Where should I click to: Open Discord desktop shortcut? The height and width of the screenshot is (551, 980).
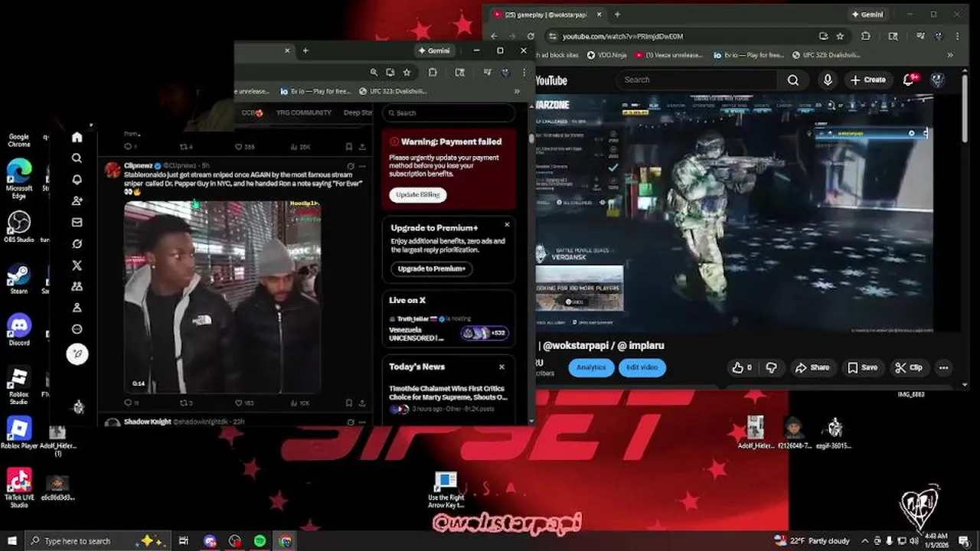pos(19,330)
